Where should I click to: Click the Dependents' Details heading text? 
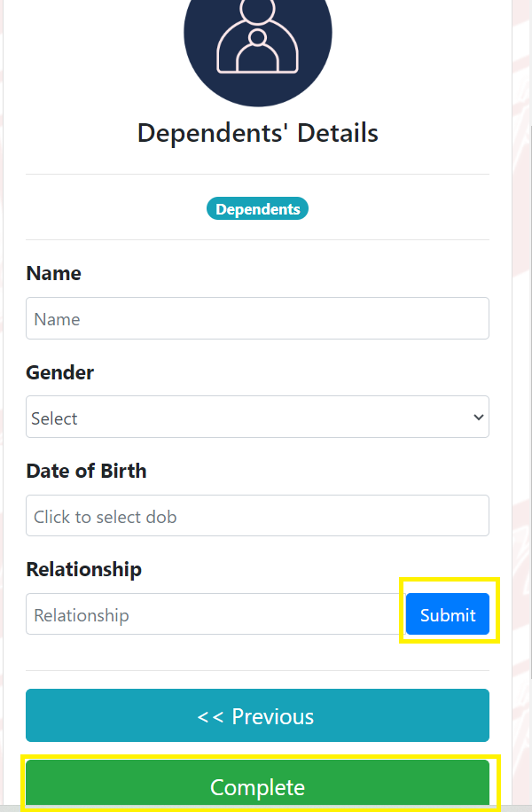(257, 133)
